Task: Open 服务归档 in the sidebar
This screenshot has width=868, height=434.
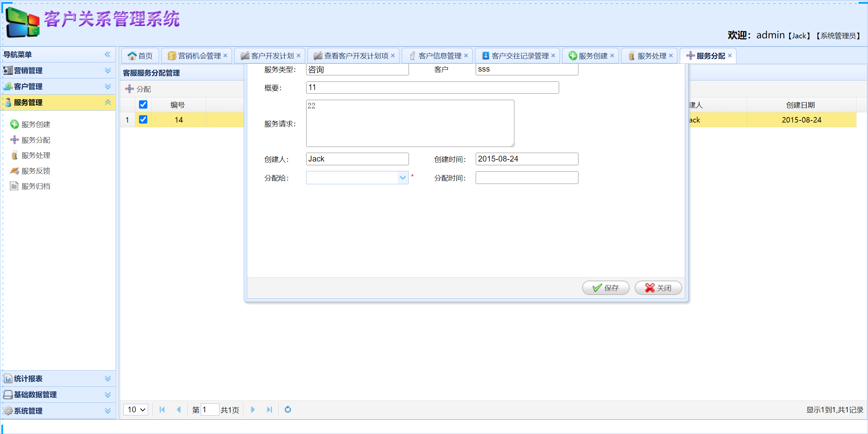Action: 36,186
